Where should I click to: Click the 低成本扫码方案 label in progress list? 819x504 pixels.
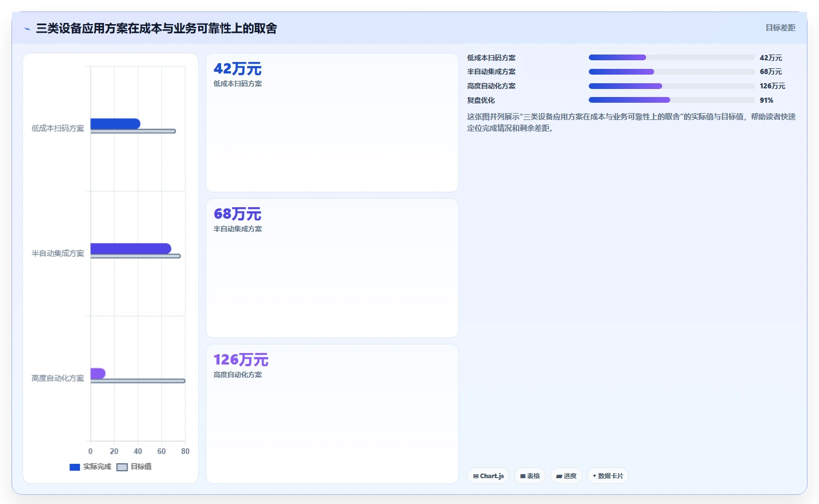(491, 58)
